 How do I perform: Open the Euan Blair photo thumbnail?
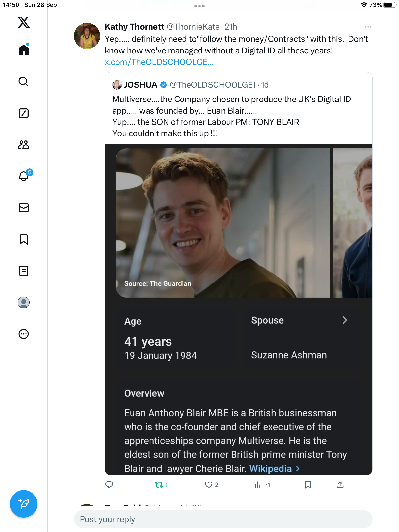223,223
